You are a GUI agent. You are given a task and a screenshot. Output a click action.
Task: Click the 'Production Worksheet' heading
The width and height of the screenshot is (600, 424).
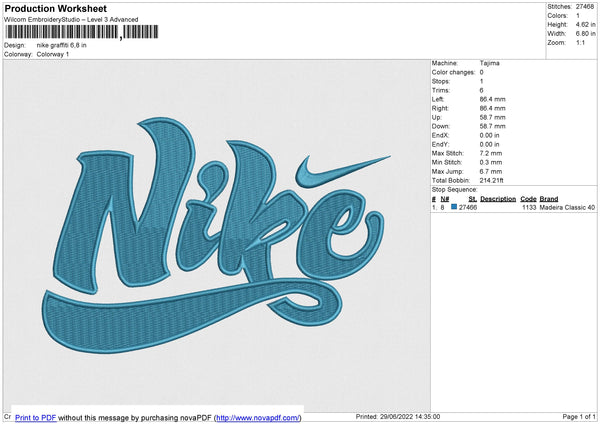pos(56,8)
